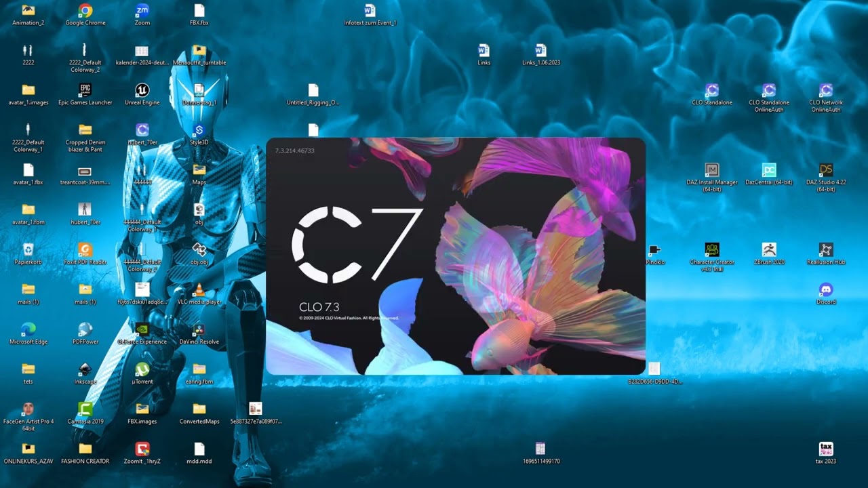Open the DaVinci Resolve shortcut
Screen dimensions: 868x488
(x=199, y=329)
